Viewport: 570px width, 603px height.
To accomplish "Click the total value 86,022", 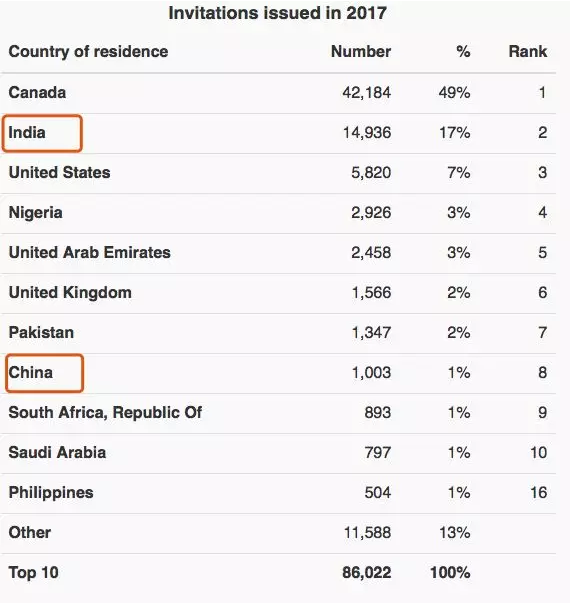I will pos(367,573).
